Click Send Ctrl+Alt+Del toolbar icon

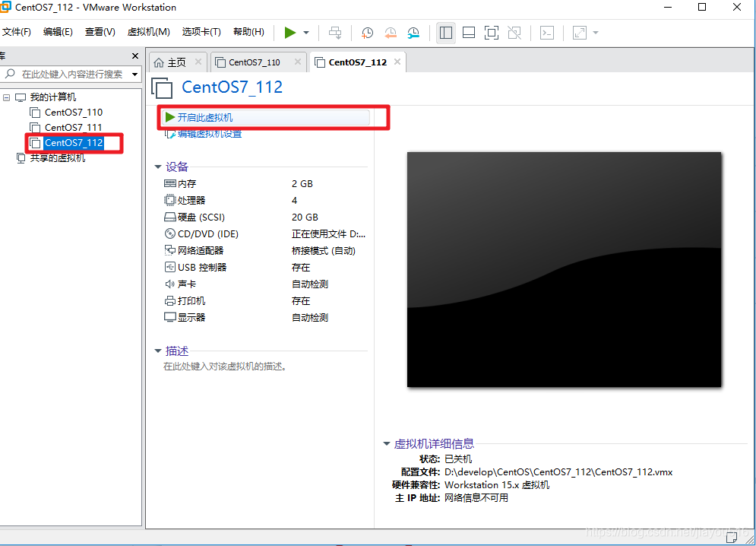(335, 33)
